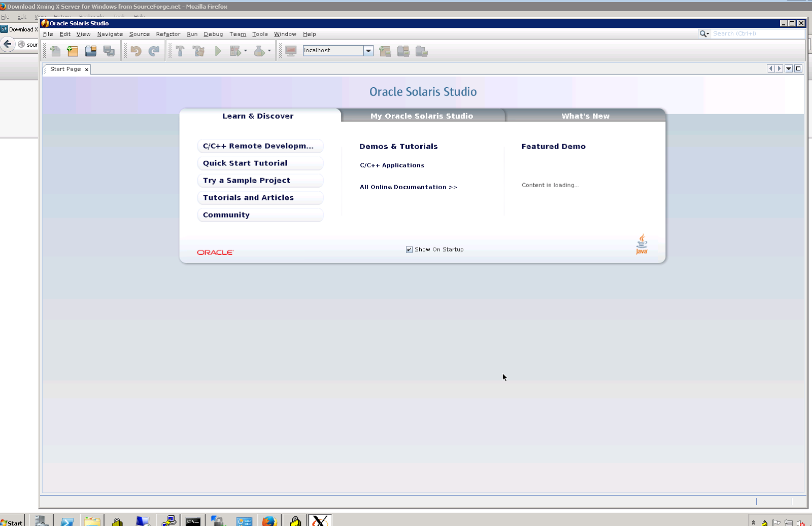Click the red monitor host connection icon

click(291, 51)
